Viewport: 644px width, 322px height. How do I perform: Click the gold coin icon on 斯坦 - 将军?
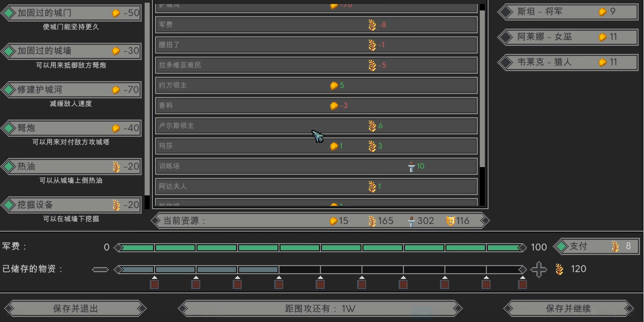click(x=603, y=12)
